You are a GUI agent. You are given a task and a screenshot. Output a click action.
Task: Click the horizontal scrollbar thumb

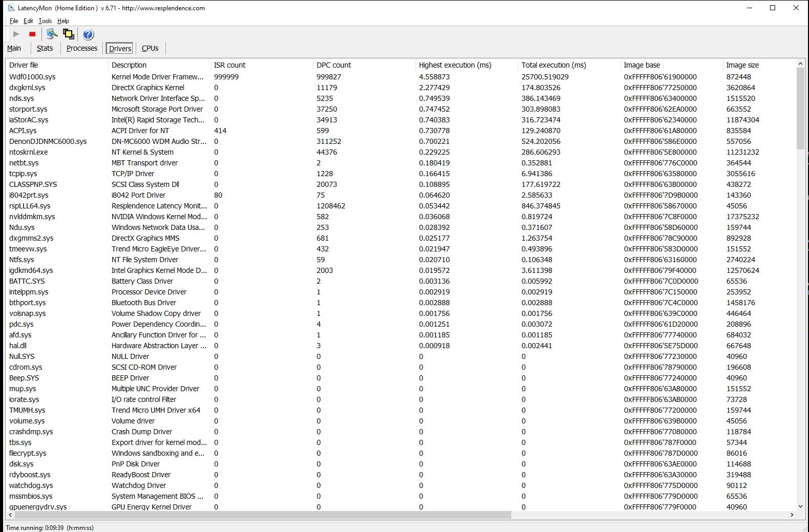pyautogui.click(x=262, y=515)
